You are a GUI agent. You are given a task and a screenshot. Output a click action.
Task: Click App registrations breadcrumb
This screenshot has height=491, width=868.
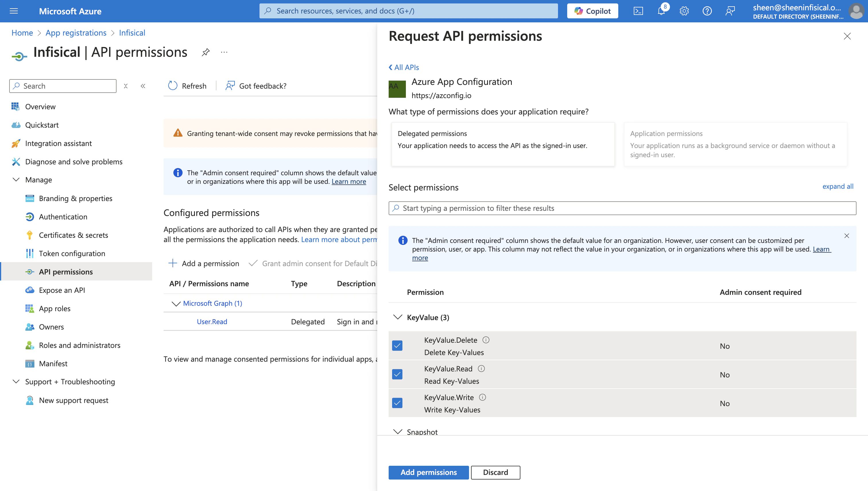point(76,33)
